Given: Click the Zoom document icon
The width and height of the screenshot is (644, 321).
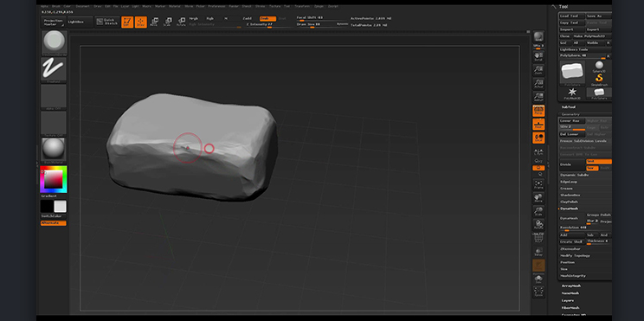Looking at the screenshot, I should pyautogui.click(x=538, y=70).
